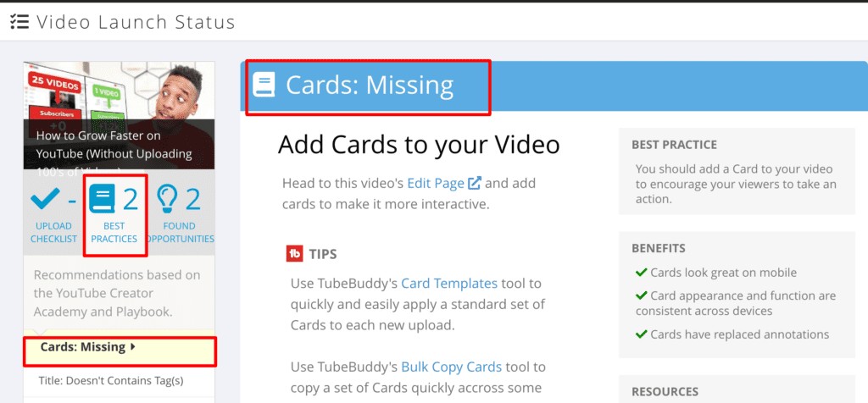
Task: Click the TubeBuddy logo icon next to TIPS
Action: (294, 254)
